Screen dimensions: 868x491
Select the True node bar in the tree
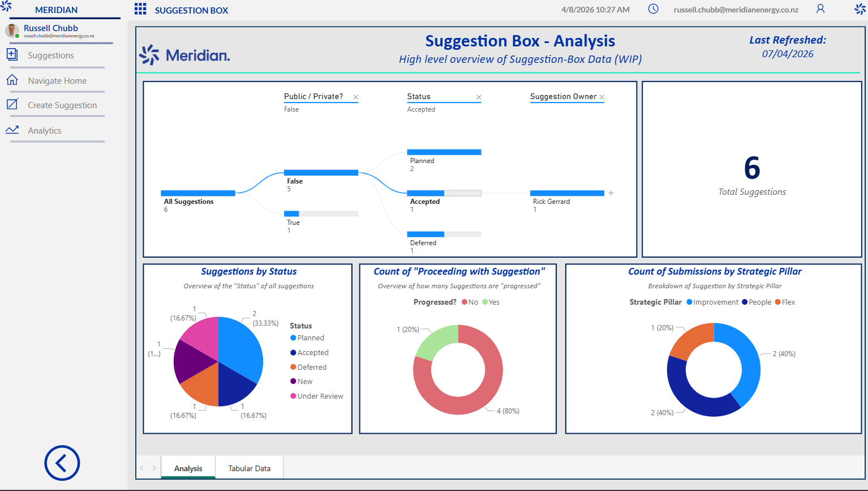(321, 214)
